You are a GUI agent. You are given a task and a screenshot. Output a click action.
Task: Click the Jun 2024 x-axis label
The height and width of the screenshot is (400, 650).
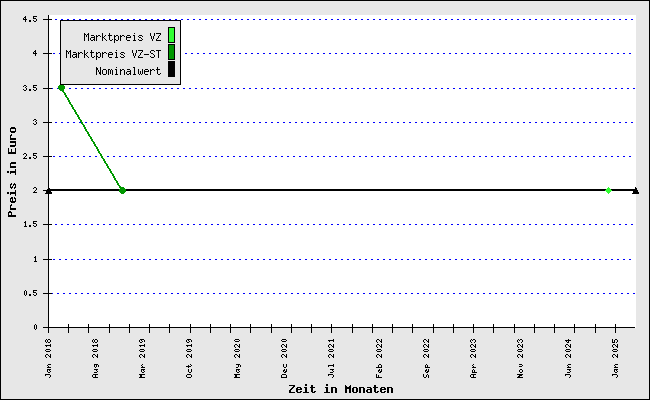(x=568, y=359)
